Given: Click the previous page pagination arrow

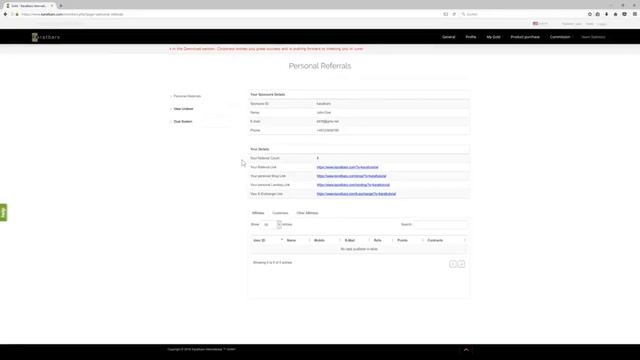Looking at the screenshot, I should pos(453,264).
